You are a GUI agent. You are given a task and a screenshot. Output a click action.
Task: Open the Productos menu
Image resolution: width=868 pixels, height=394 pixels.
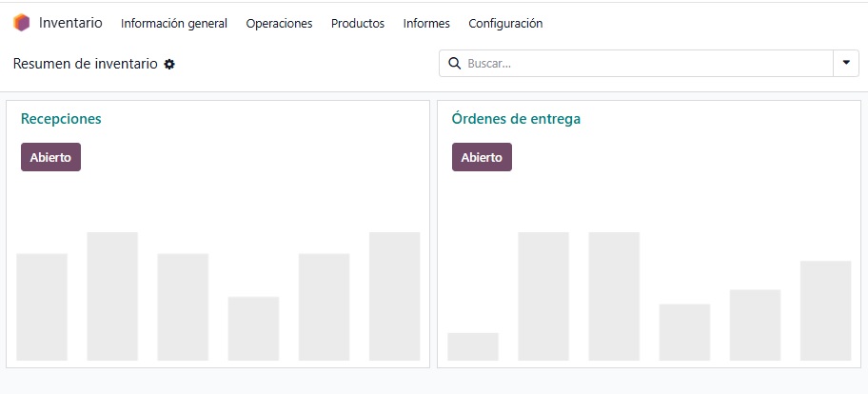tap(358, 23)
